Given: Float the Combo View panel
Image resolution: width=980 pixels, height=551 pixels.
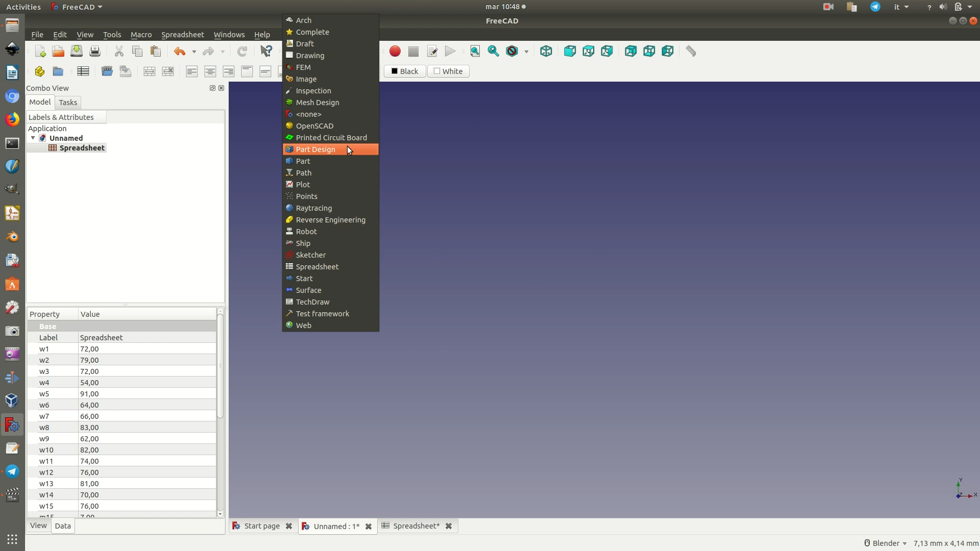Looking at the screenshot, I should [x=212, y=88].
